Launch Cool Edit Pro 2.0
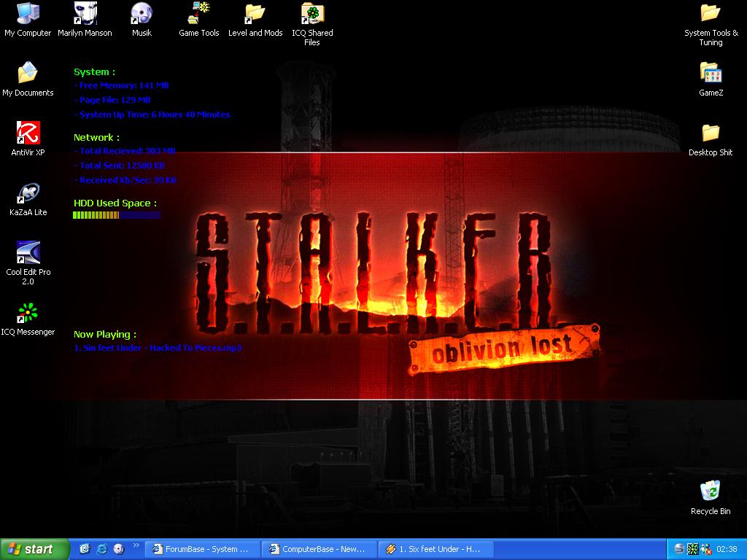This screenshot has height=560, width=747. coord(28,263)
